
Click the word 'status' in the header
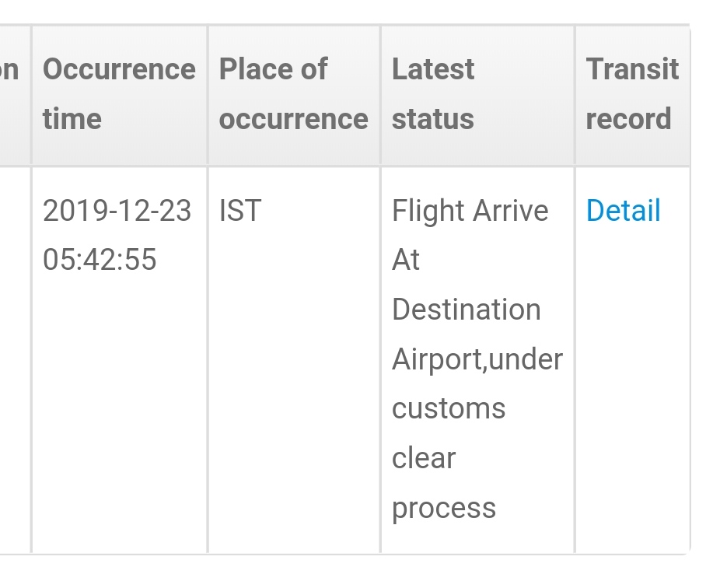pyautogui.click(x=433, y=119)
